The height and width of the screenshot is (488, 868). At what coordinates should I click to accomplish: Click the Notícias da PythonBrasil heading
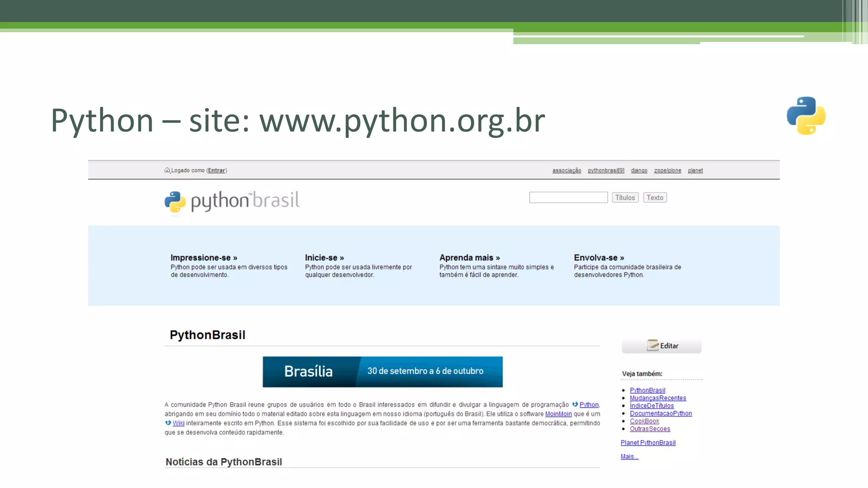tap(224, 462)
